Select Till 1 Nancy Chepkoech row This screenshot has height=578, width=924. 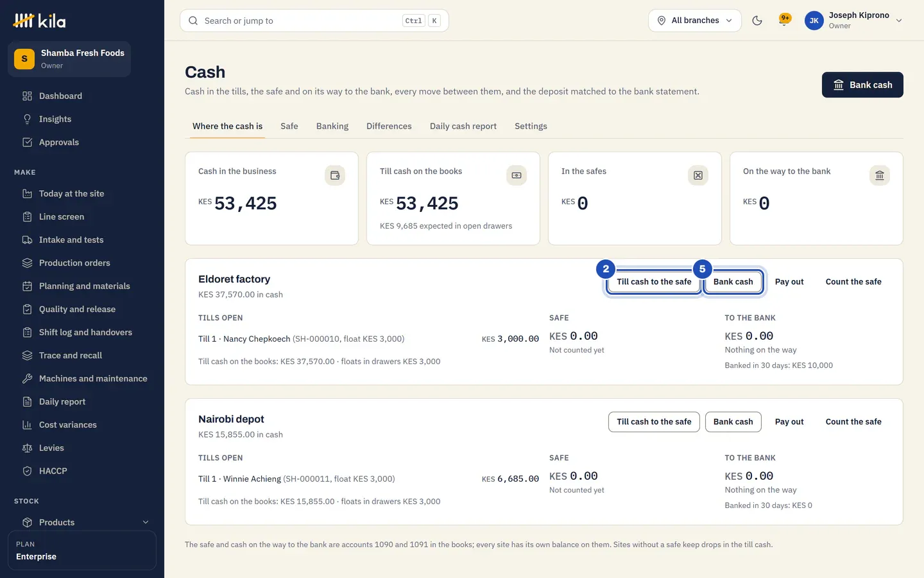click(368, 339)
